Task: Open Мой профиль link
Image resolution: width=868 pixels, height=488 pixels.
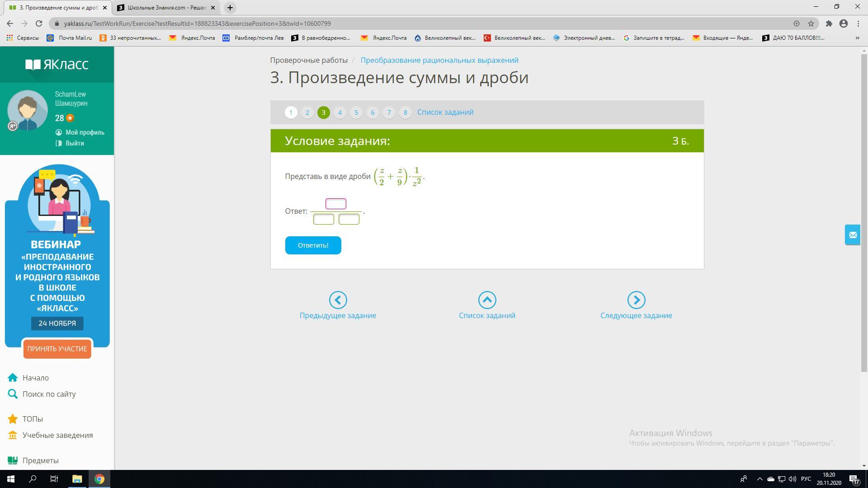Action: [85, 132]
